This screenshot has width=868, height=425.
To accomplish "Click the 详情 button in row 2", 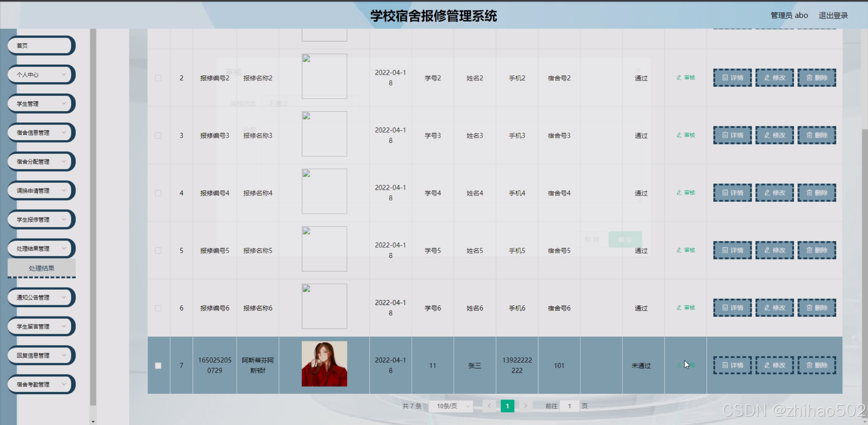I will pos(732,78).
